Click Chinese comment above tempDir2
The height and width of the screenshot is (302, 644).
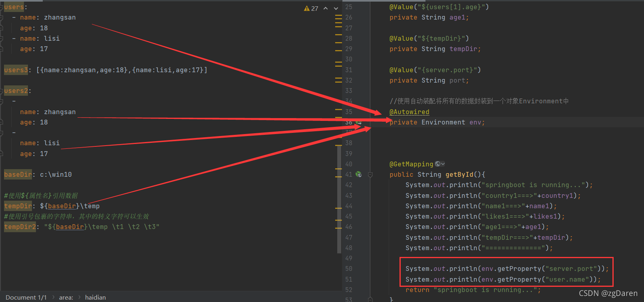click(76, 216)
